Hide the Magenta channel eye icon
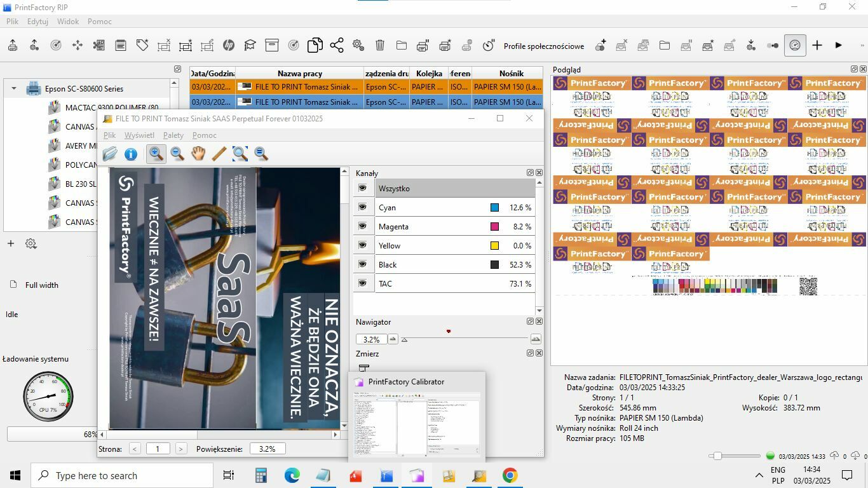This screenshot has width=868, height=488. (363, 226)
